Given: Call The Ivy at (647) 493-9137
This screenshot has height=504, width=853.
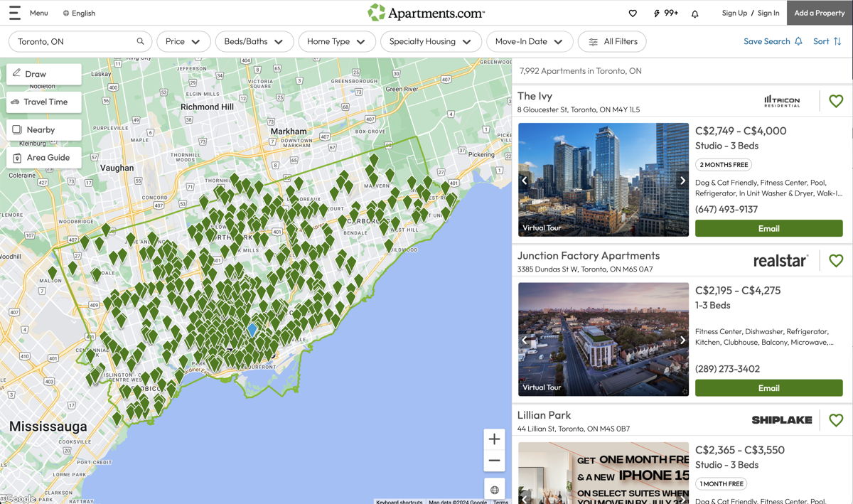Looking at the screenshot, I should [726, 209].
